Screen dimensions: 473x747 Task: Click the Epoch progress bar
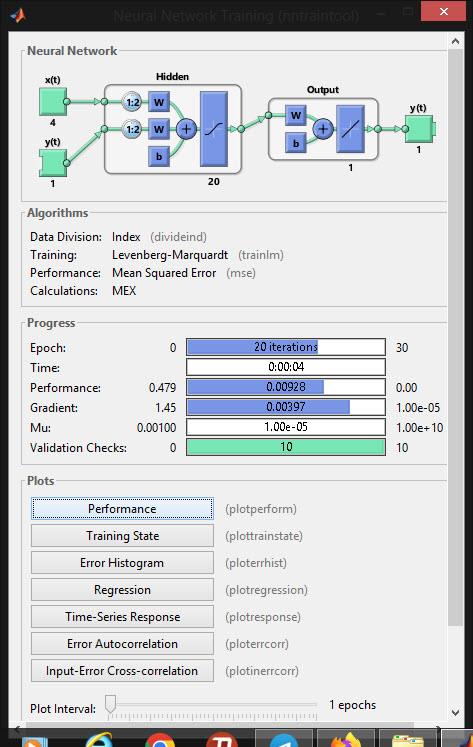pos(286,347)
